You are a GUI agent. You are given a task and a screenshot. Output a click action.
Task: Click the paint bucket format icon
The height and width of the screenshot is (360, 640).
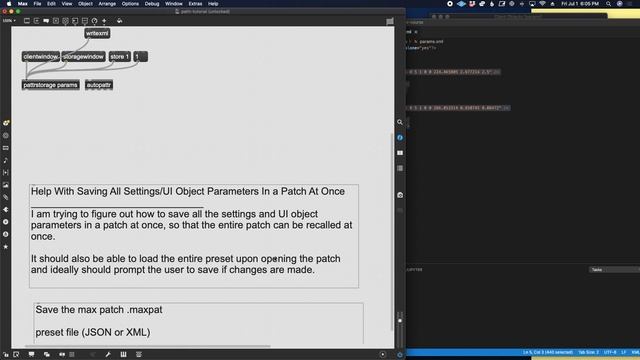pos(119,20)
